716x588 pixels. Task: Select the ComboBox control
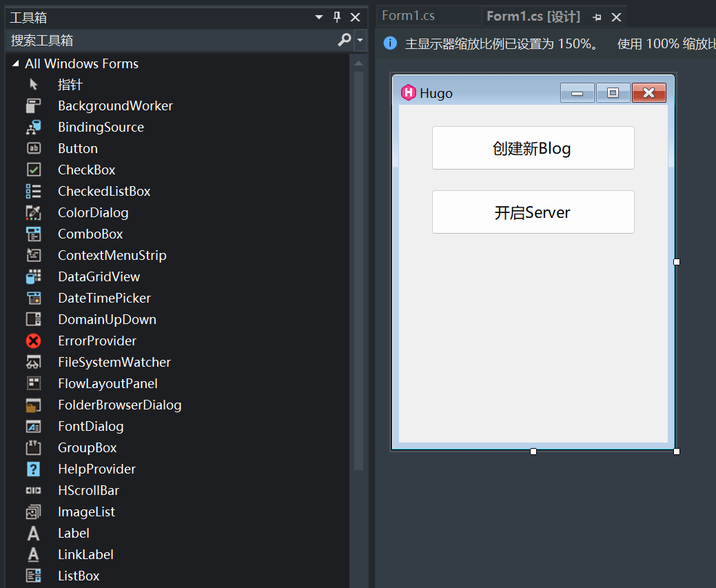(x=90, y=234)
